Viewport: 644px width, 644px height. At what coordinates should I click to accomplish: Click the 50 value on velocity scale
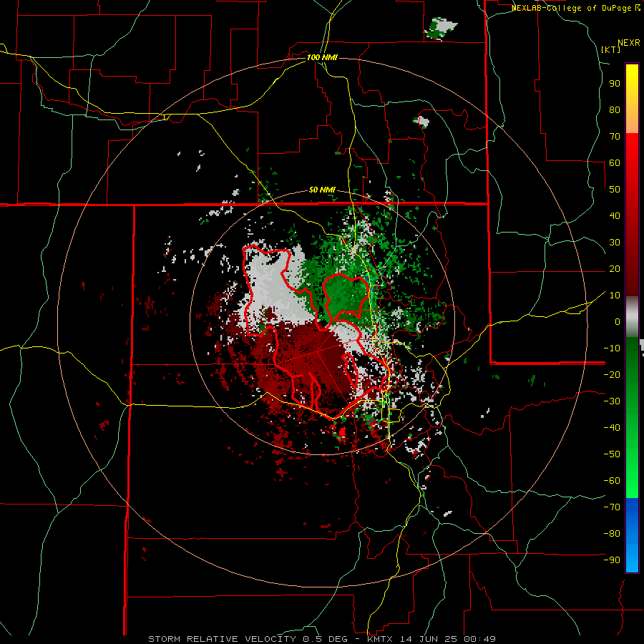point(615,190)
